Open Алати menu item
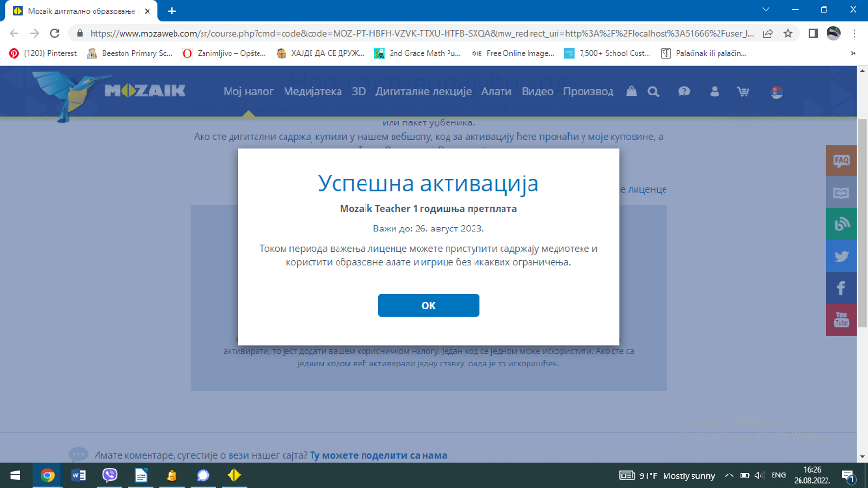This screenshot has width=868, height=488. [x=496, y=91]
